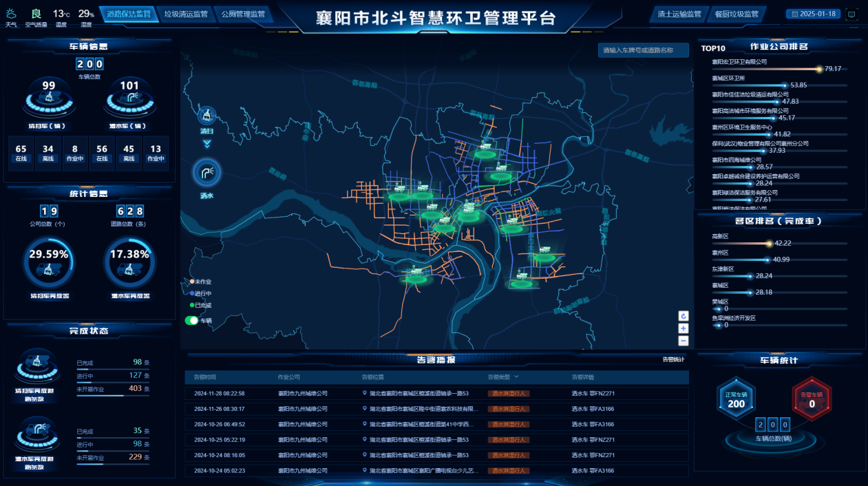This screenshot has width=868, height=486.
Task: Select the 清扫 sweeping mode icon on map
Action: coord(207,117)
